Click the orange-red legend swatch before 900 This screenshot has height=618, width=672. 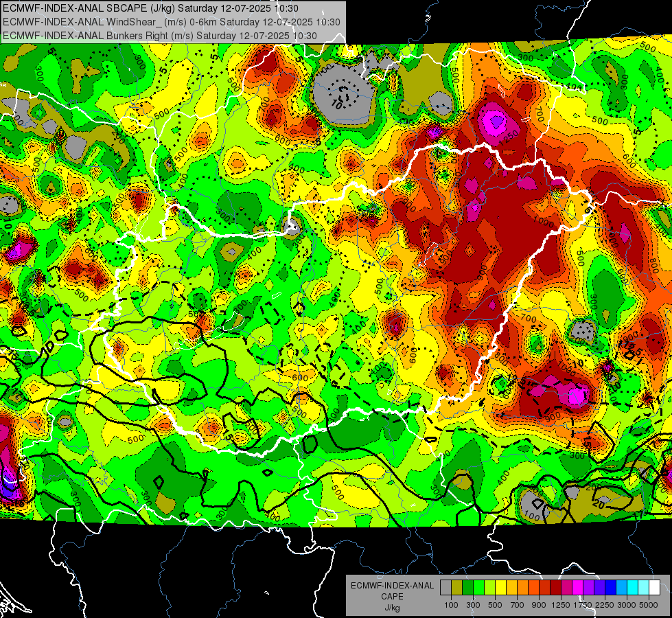533,587
